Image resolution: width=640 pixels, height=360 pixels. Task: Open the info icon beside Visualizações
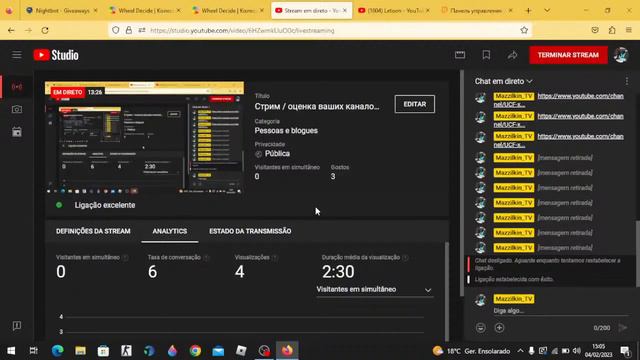(275, 258)
